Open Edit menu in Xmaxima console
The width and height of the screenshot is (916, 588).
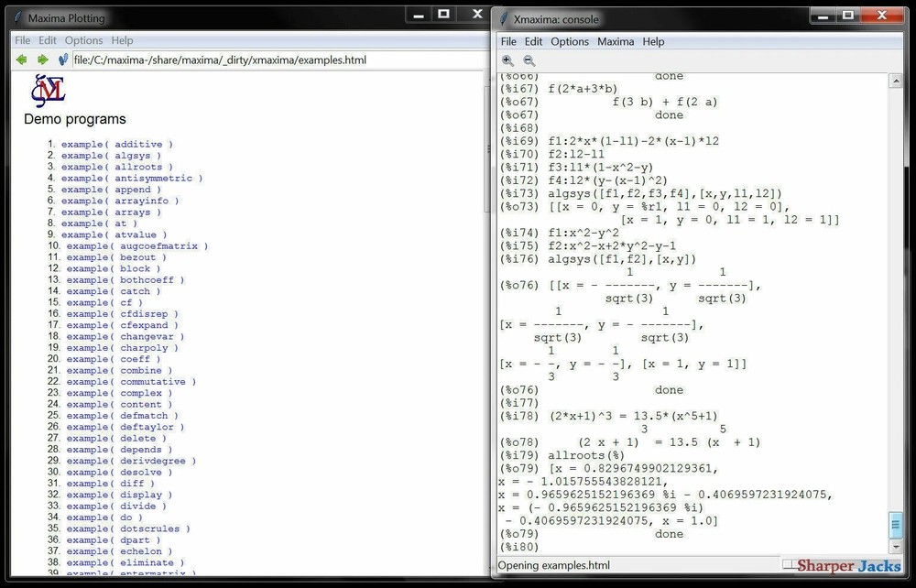tap(533, 41)
